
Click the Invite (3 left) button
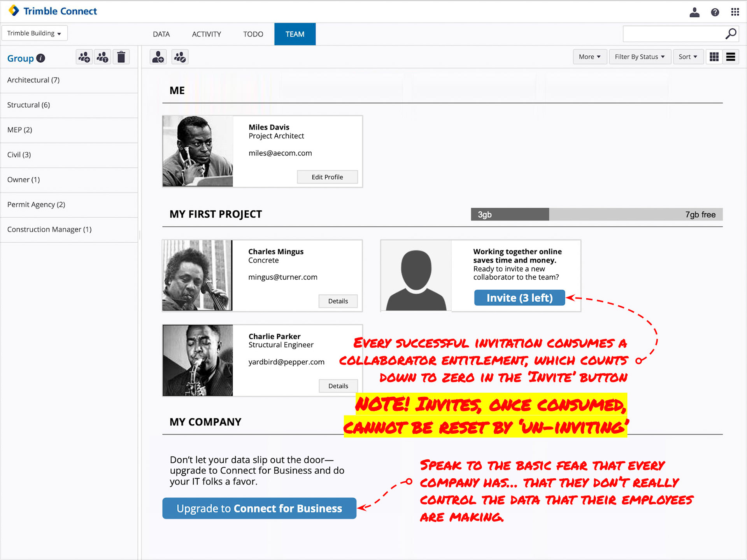point(519,298)
